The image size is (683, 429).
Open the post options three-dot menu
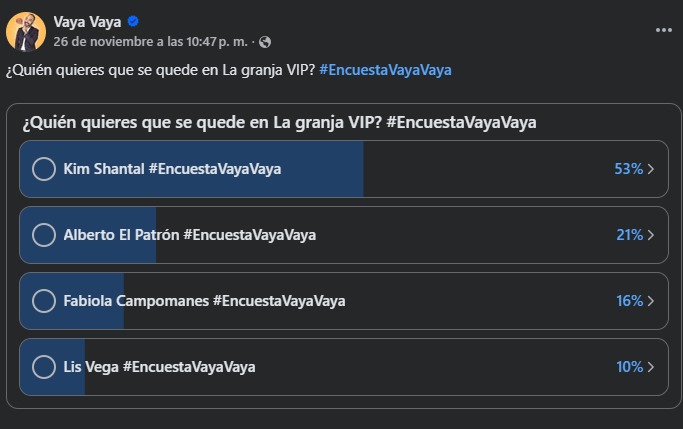(664, 30)
